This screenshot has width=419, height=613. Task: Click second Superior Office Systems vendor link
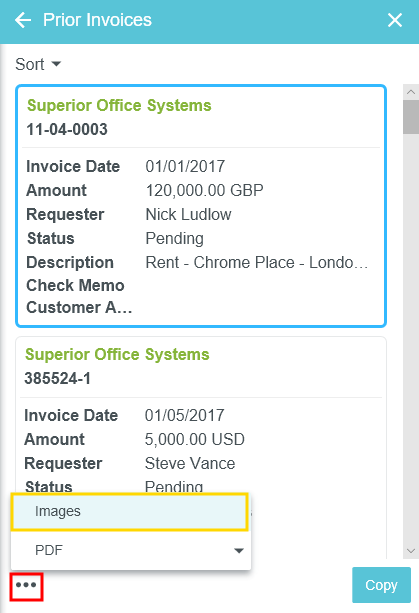point(117,355)
